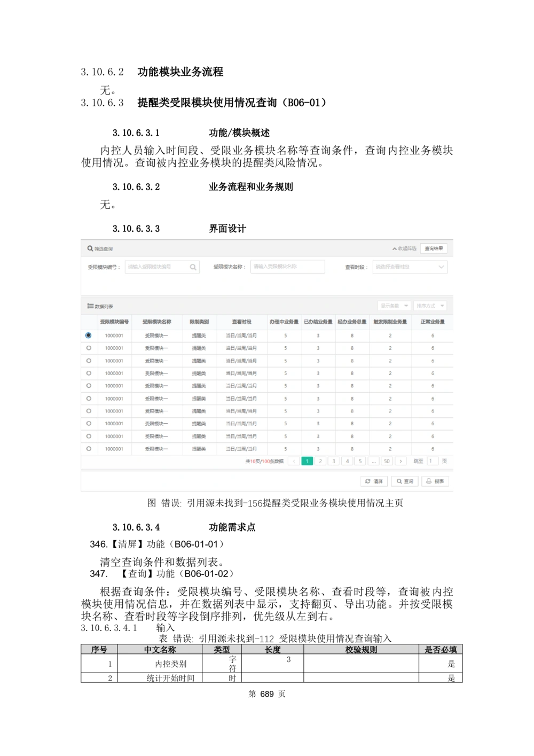534x756 pixels.
Task: Collapse the filter with 收起筛选
Action: (x=404, y=248)
